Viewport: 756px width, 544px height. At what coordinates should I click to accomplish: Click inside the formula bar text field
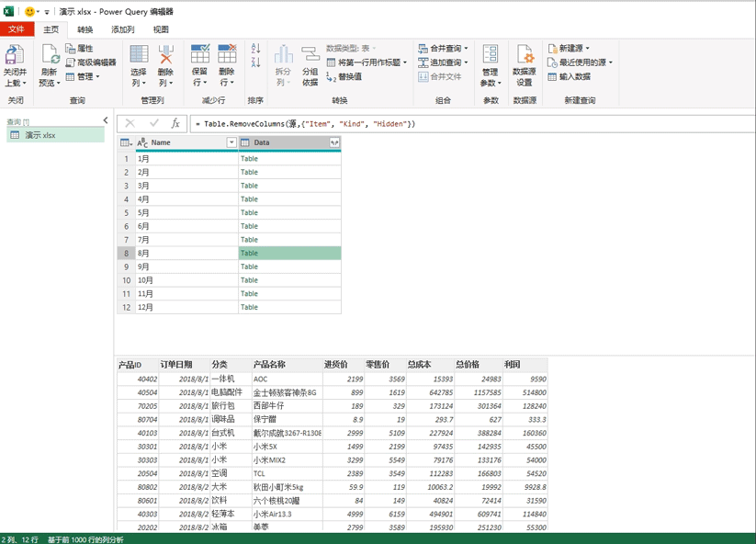point(472,124)
